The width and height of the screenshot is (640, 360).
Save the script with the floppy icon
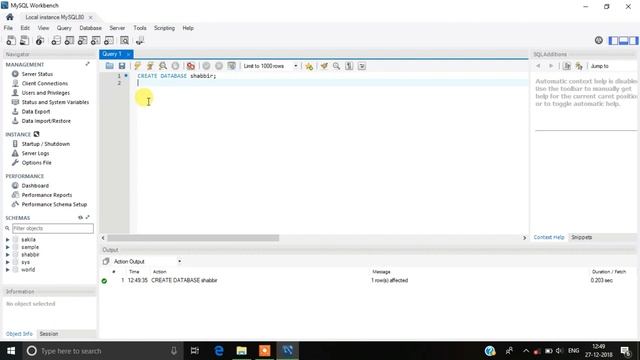coord(122,66)
